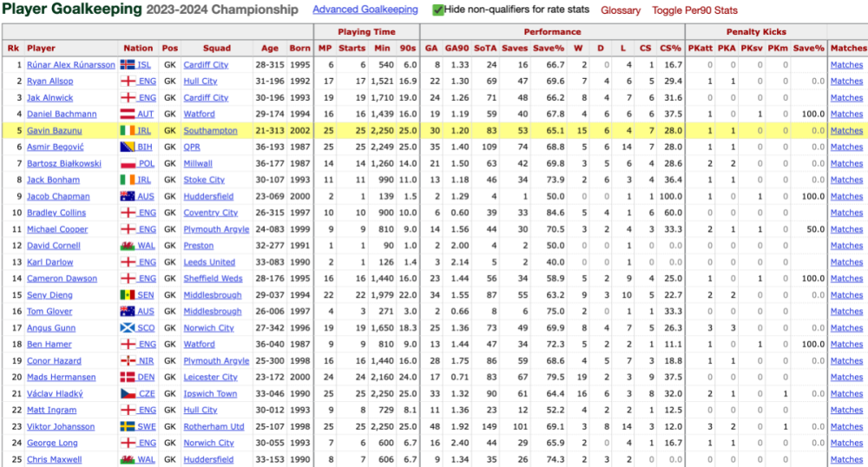Click the Senegal flag beside Seny Dieng
This screenshot has height=467, width=868.
coord(127,295)
